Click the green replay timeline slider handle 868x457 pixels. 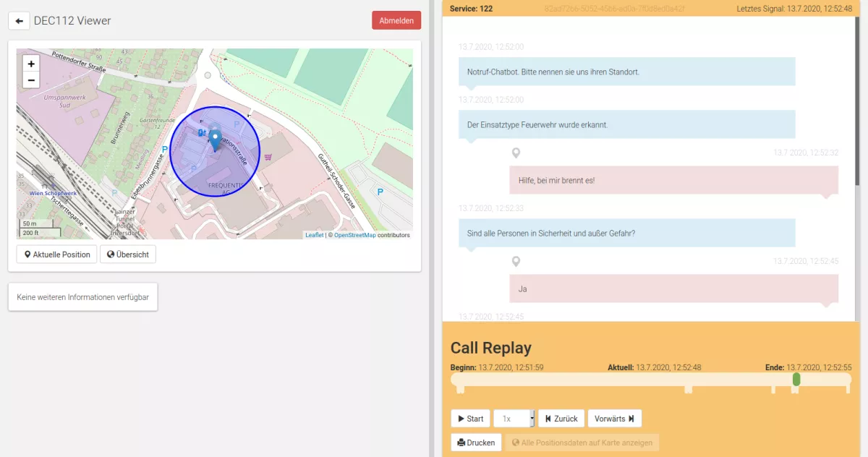click(x=796, y=380)
